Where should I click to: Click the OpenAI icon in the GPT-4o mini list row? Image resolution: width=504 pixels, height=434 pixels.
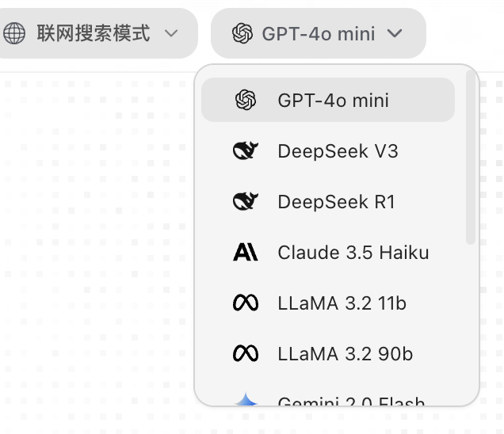click(x=246, y=100)
